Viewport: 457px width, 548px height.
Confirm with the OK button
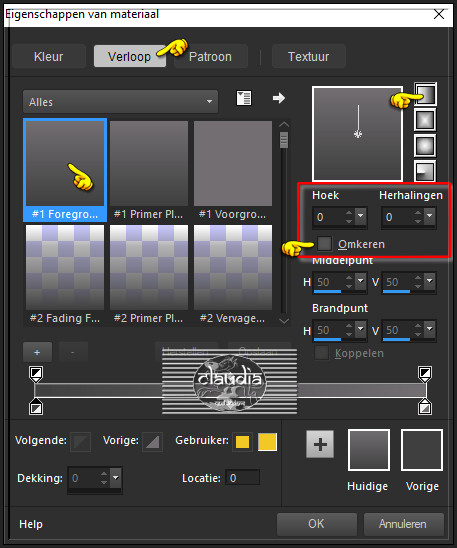pos(317,524)
